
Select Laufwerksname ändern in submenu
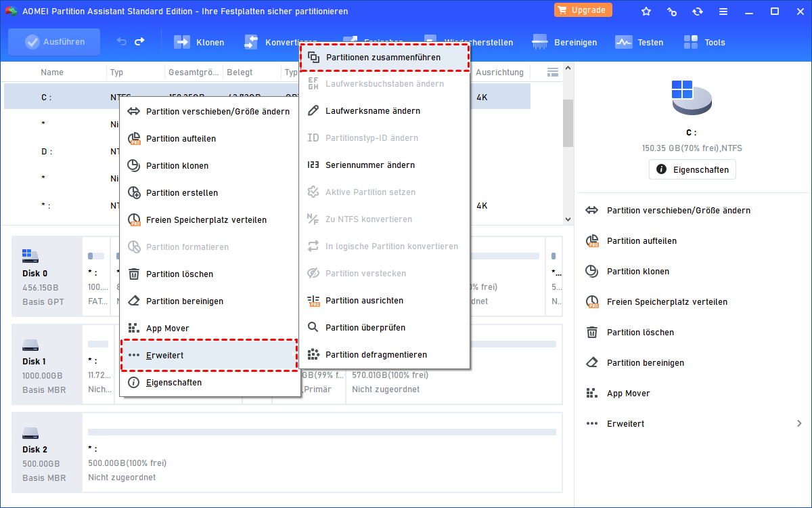384,111
